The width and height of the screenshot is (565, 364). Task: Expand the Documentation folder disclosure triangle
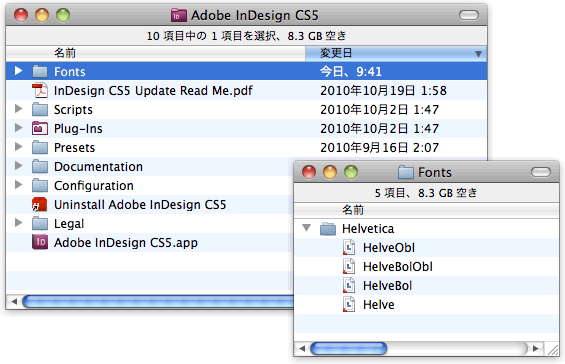coord(18,166)
